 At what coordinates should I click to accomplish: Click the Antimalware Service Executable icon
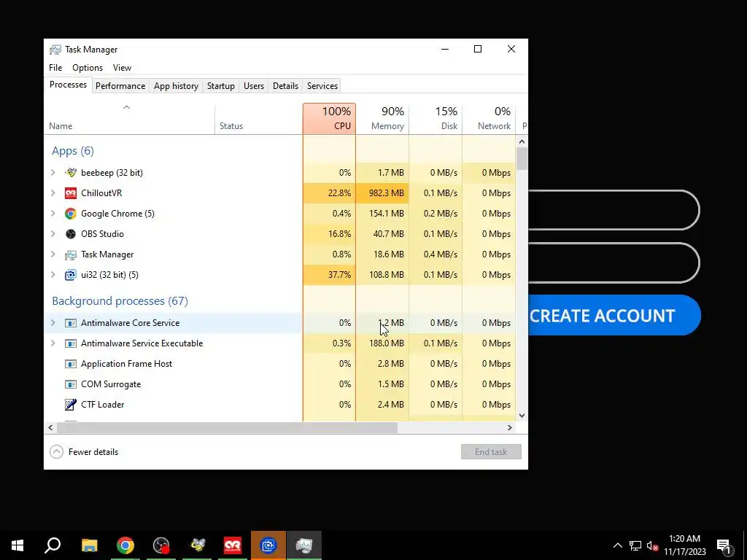tap(71, 344)
